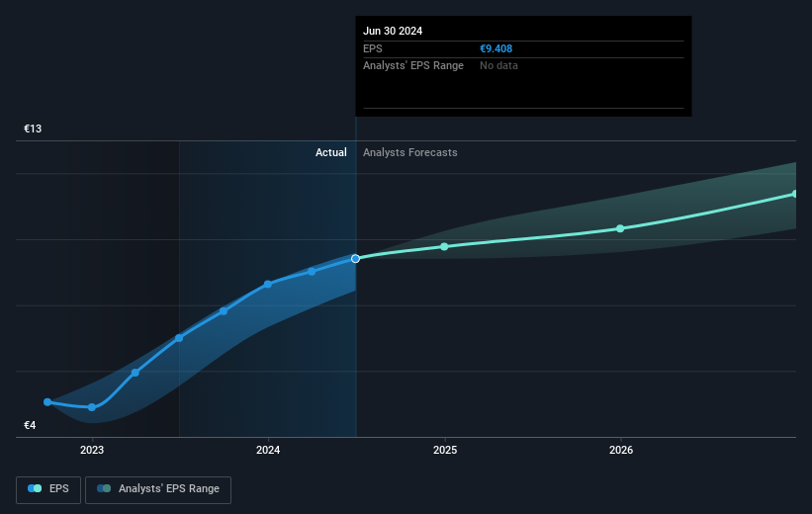The width and height of the screenshot is (812, 514).
Task: Click the EPS data point after early 2024
Action: point(312,271)
